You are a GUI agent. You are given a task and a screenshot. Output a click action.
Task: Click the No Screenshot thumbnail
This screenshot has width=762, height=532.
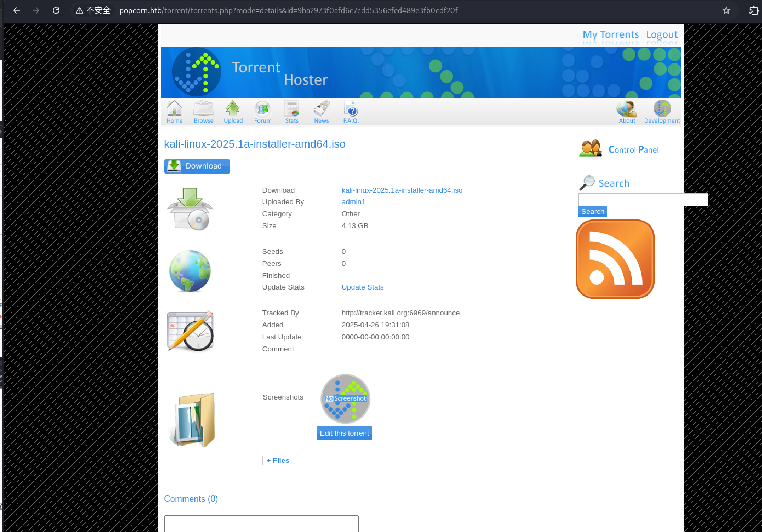[345, 398]
